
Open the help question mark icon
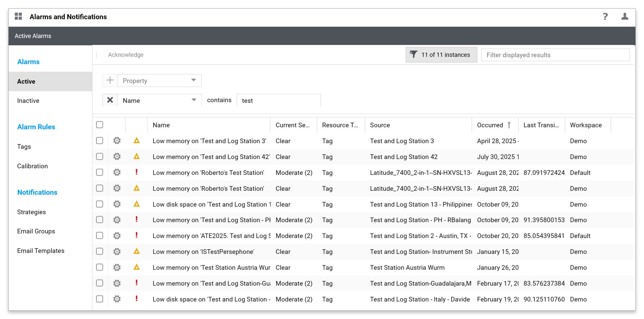point(605,17)
